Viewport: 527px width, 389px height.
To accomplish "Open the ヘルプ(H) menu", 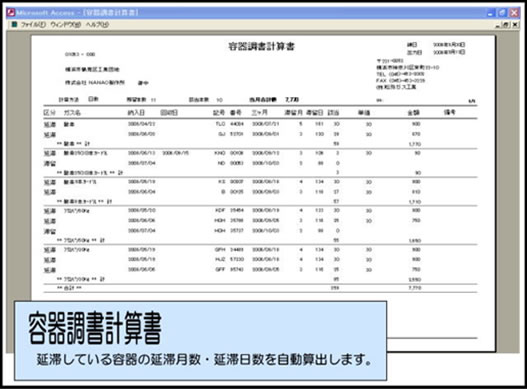I will tap(97, 25).
